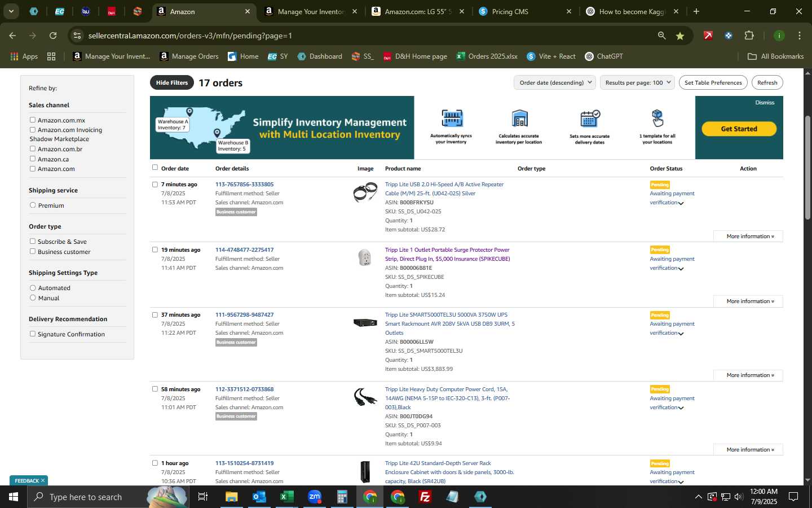Check the Business customer filter
812x508 pixels.
coord(33,251)
